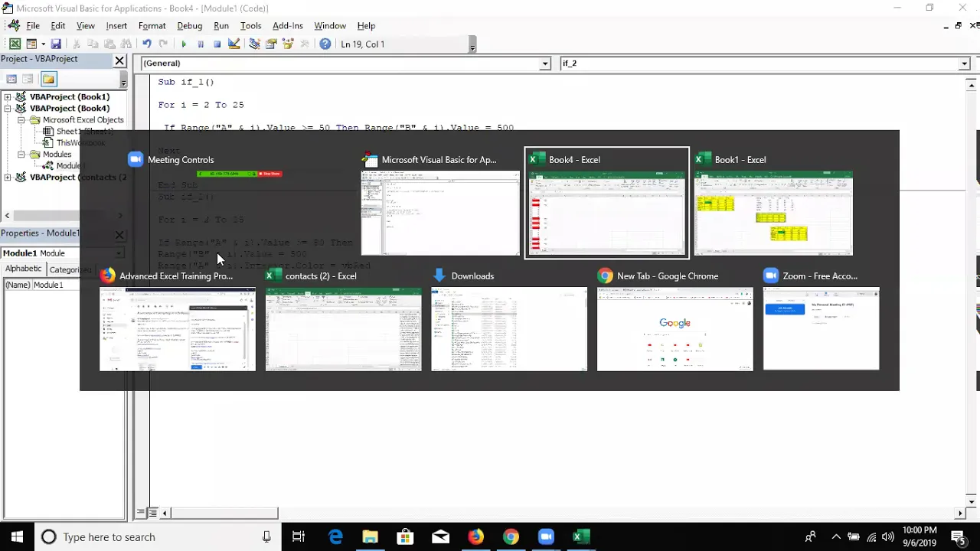This screenshot has height=551, width=980.
Task: Click the Undo toolbar icon
Action: point(146,44)
